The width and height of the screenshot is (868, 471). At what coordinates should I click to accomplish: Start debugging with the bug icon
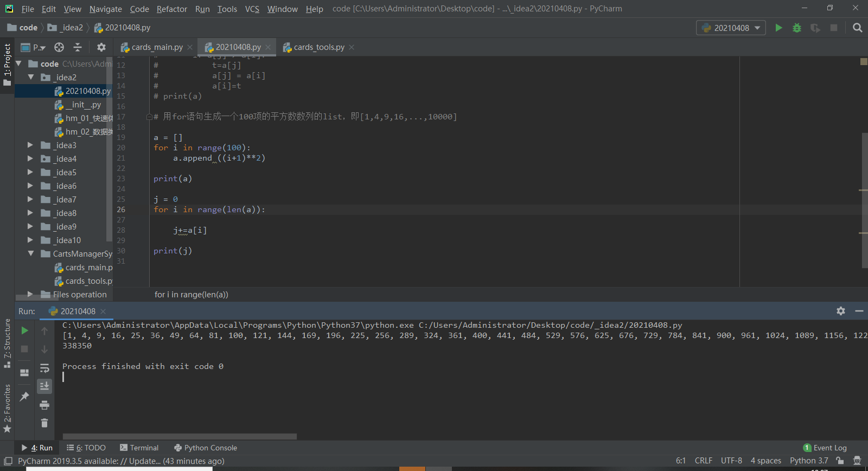(x=797, y=28)
